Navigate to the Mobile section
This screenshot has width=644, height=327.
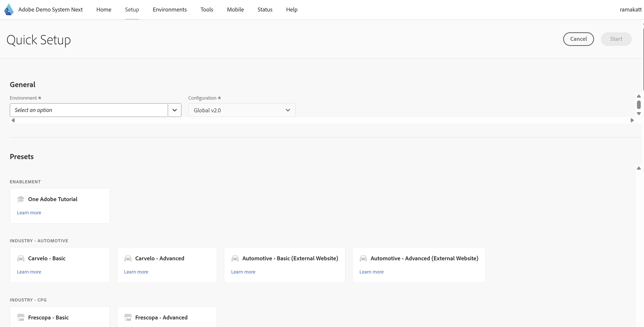click(x=235, y=9)
